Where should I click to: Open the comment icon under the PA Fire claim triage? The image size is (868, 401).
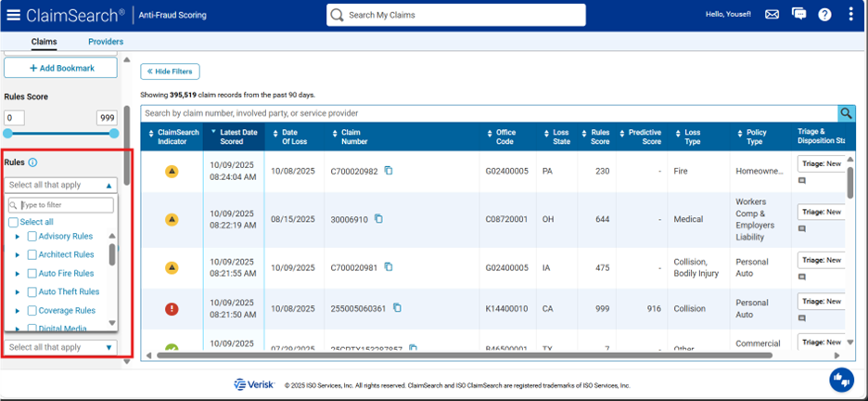click(801, 181)
